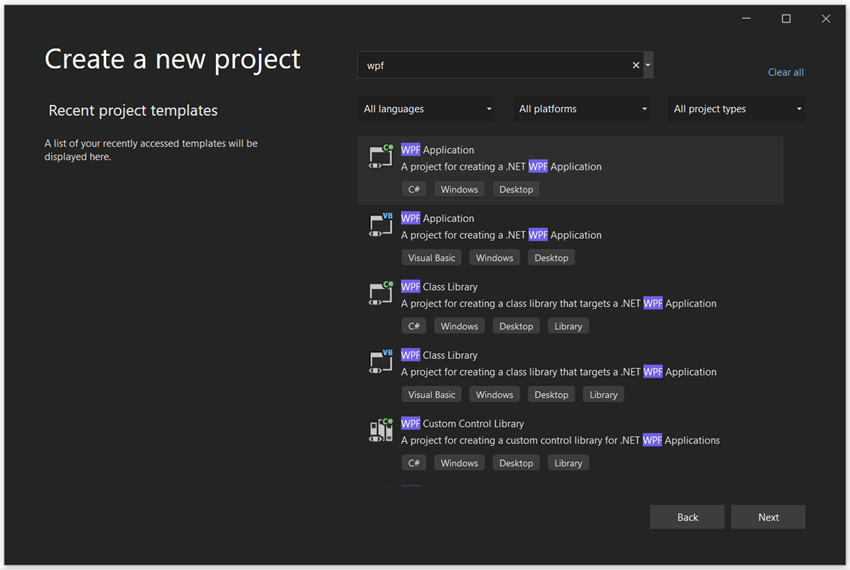The image size is (850, 570).
Task: Select the C# WPF Class Library title
Action: coord(439,287)
